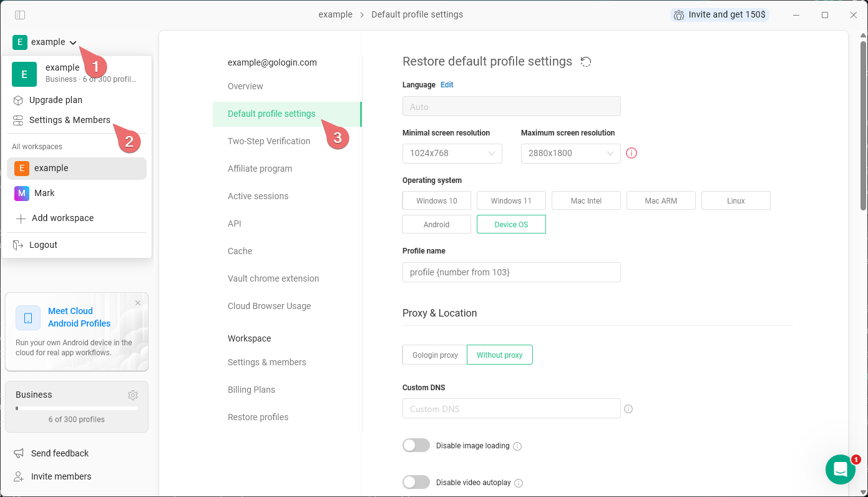This screenshot has height=497, width=868.
Task: Click the red info icon beside maximum resolution
Action: [631, 153]
